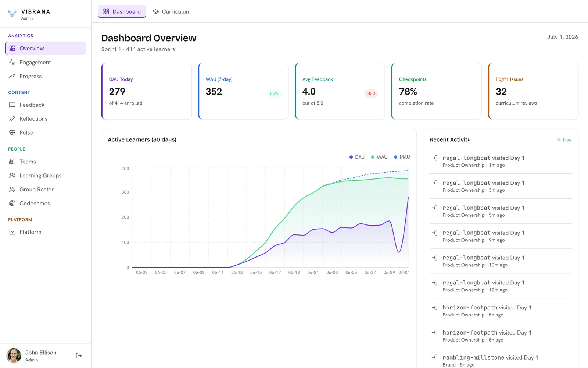588x368 pixels.
Task: Click the Vibrana logo icon
Action: point(12,14)
